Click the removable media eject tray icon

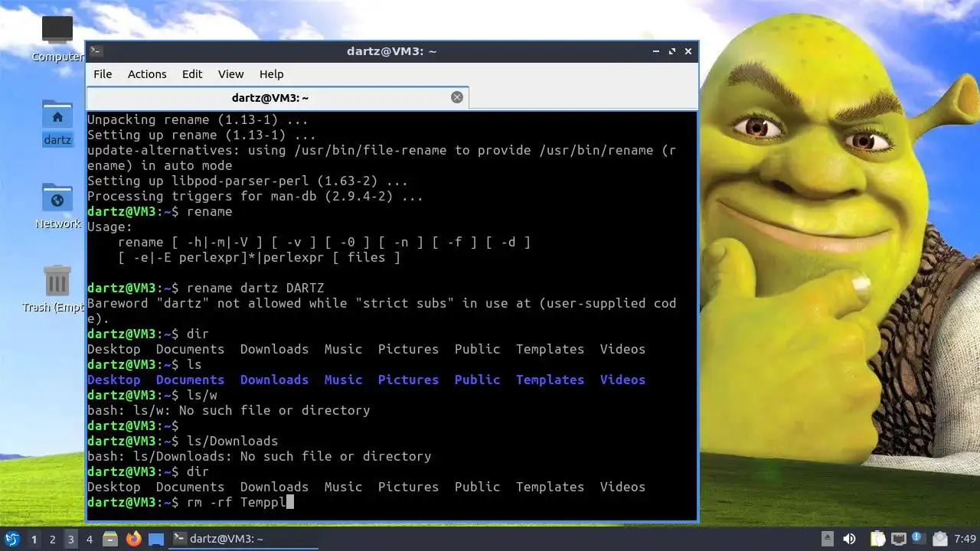click(828, 540)
